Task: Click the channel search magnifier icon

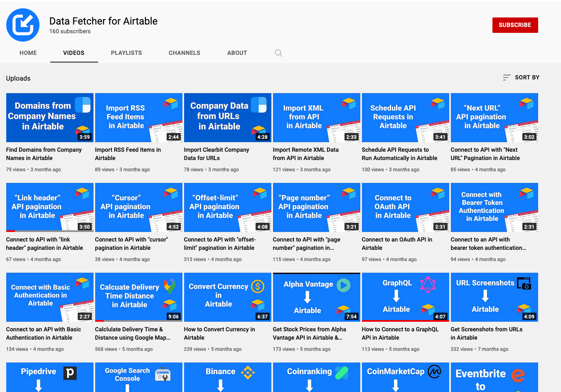Action: pos(279,53)
